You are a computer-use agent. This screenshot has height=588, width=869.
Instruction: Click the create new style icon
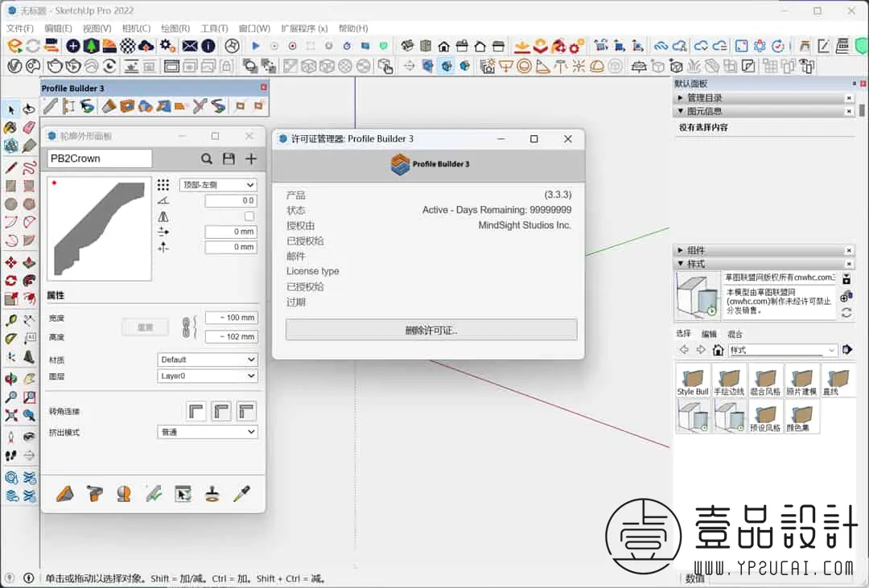pos(846,297)
